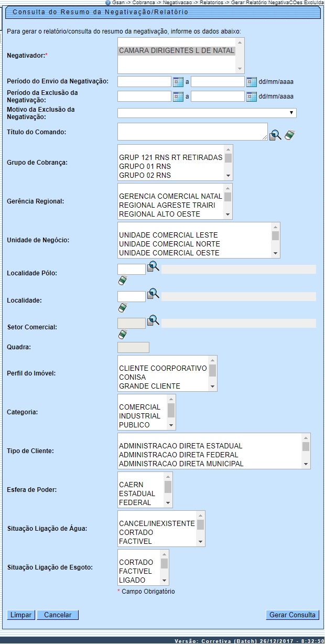Select GRANDE CLIENTE in Perfil do Imóvel

pyautogui.click(x=149, y=387)
